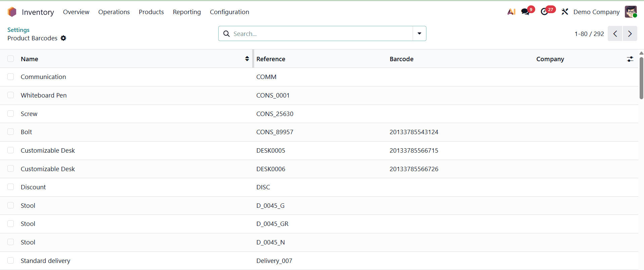Click barcode 20133785566715 cell
Viewport: 644px width, 270px height.
click(x=414, y=150)
